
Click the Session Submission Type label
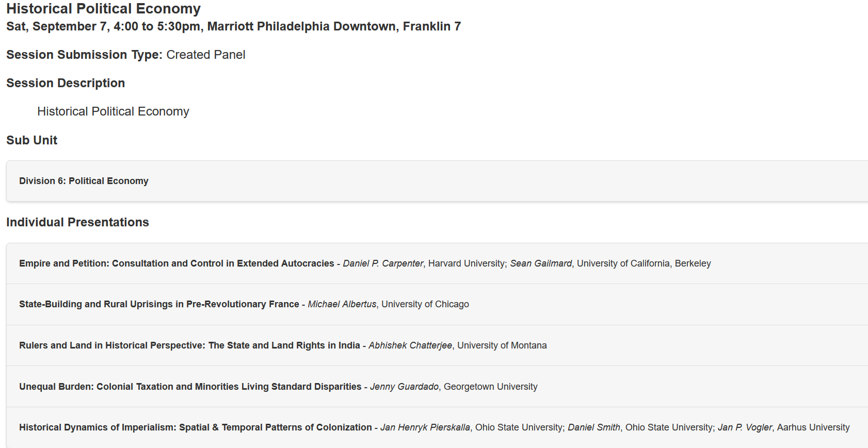pos(84,55)
